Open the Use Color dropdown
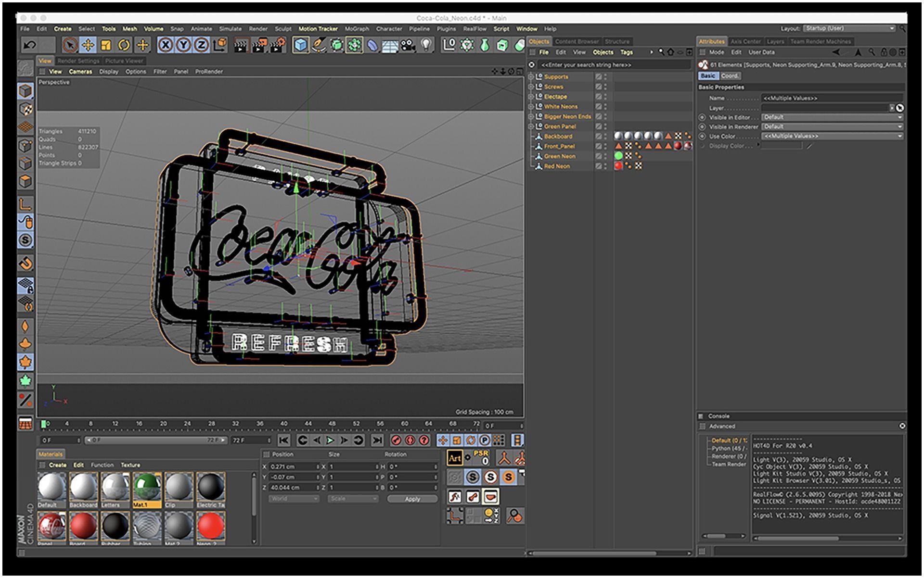 832,136
